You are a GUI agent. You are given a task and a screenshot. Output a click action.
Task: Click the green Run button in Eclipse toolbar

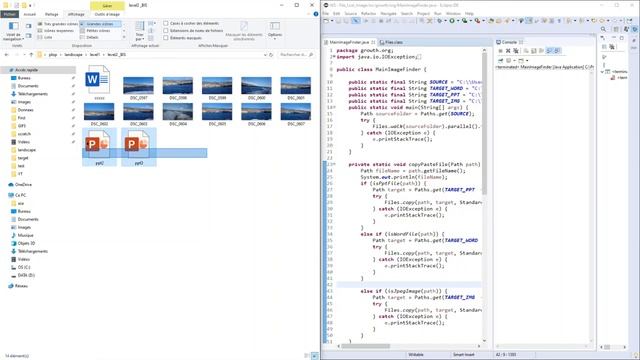coord(452,21)
